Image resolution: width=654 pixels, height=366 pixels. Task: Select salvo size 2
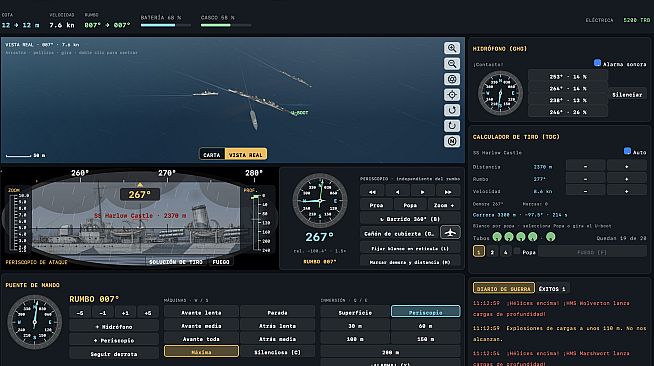[492, 251]
